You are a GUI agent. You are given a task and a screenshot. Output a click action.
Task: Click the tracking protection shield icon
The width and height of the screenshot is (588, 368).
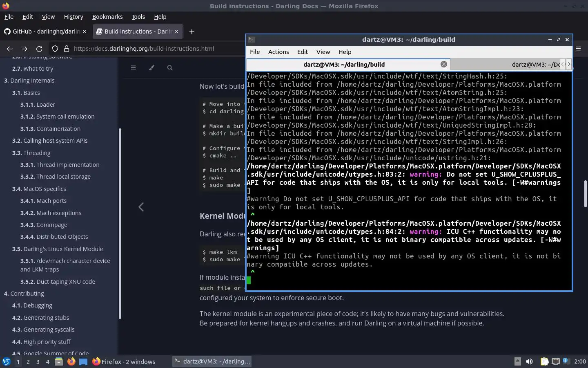55,49
